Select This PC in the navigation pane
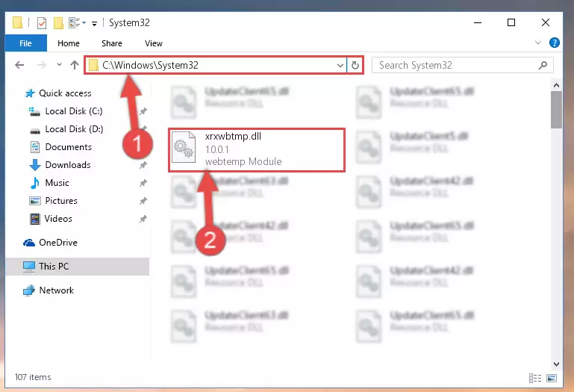574x392 pixels. click(77, 267)
